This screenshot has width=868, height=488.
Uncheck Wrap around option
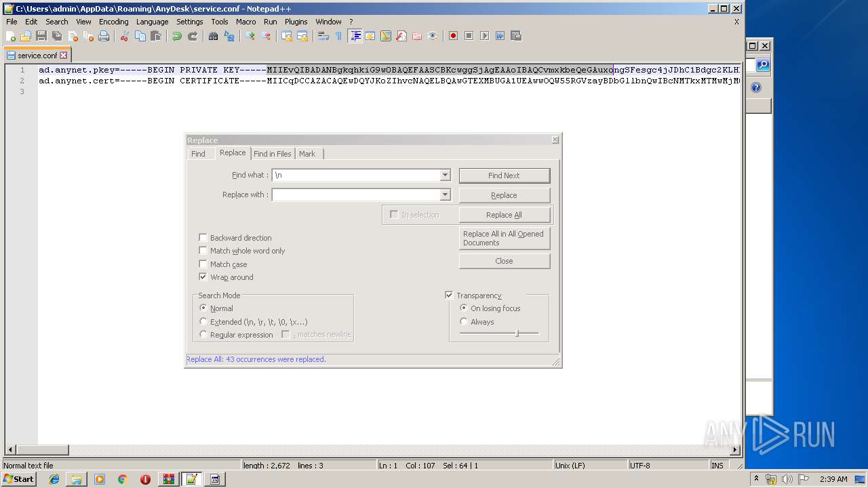203,277
